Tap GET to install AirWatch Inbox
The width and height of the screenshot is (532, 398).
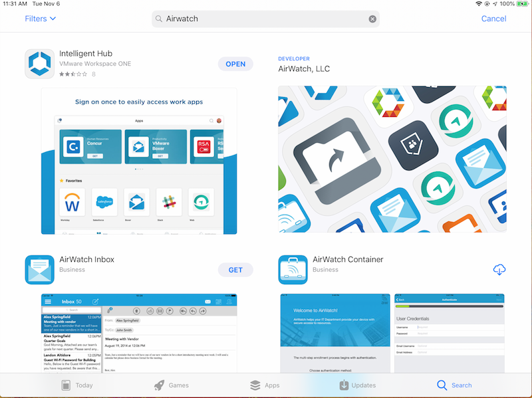[235, 269]
